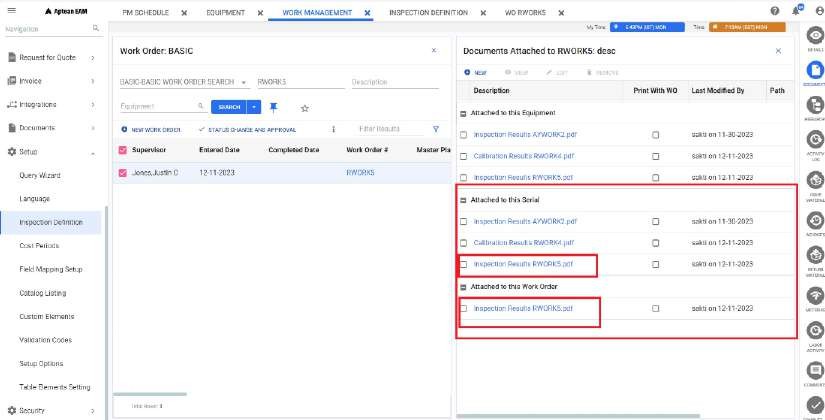Collapse the Attached to this Equipment group
The width and height of the screenshot is (825, 420).
[463, 113]
